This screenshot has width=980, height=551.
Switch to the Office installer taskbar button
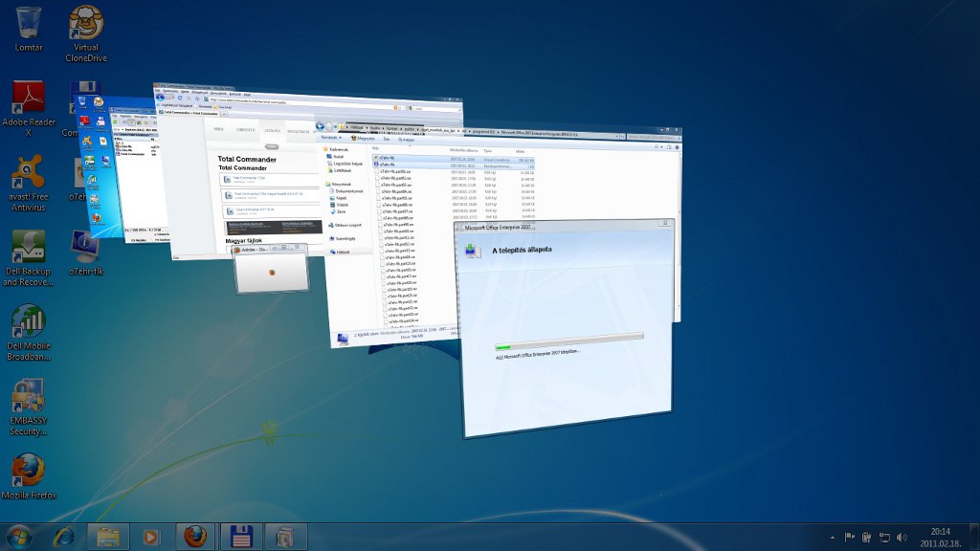285,537
